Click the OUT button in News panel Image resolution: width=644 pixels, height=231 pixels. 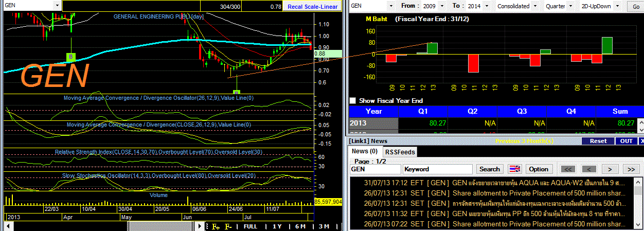626,141
